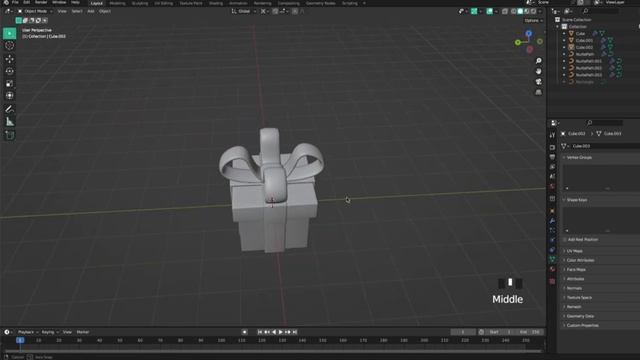Select Cube in the outliner

pos(580,33)
